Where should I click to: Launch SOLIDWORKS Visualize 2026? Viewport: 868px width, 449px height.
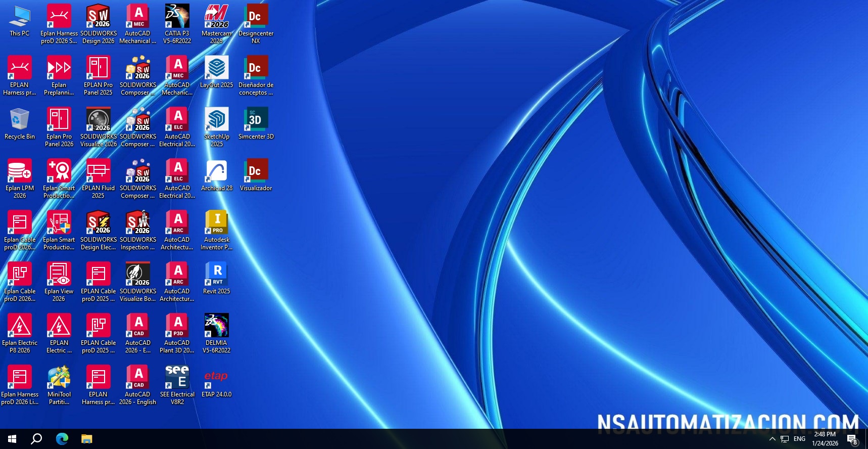[x=99, y=127]
